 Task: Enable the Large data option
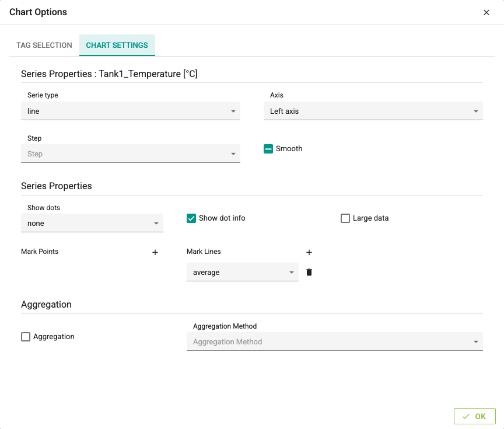[345, 218]
